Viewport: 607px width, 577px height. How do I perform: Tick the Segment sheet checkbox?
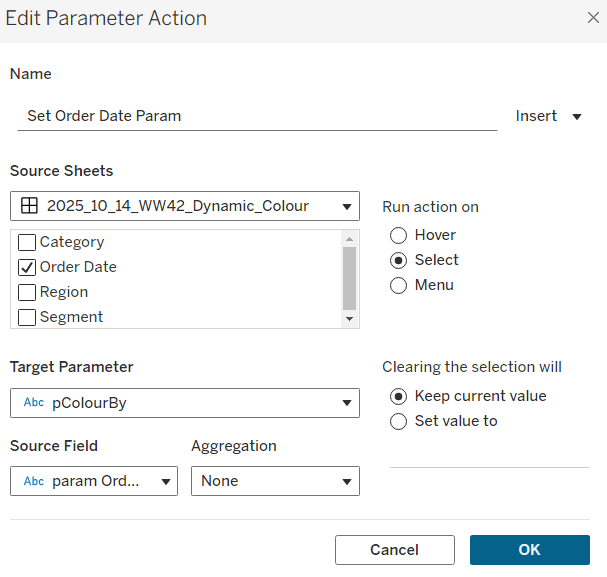coord(28,317)
